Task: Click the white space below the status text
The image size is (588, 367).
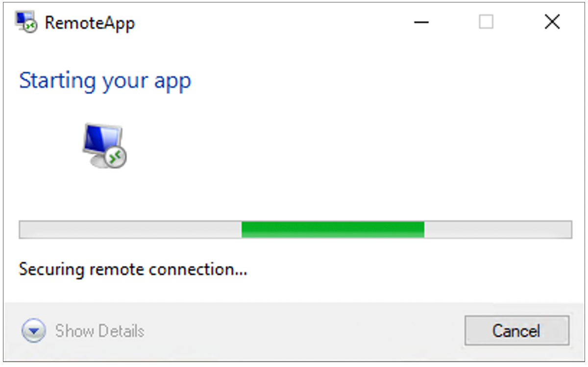Action: click(294, 291)
